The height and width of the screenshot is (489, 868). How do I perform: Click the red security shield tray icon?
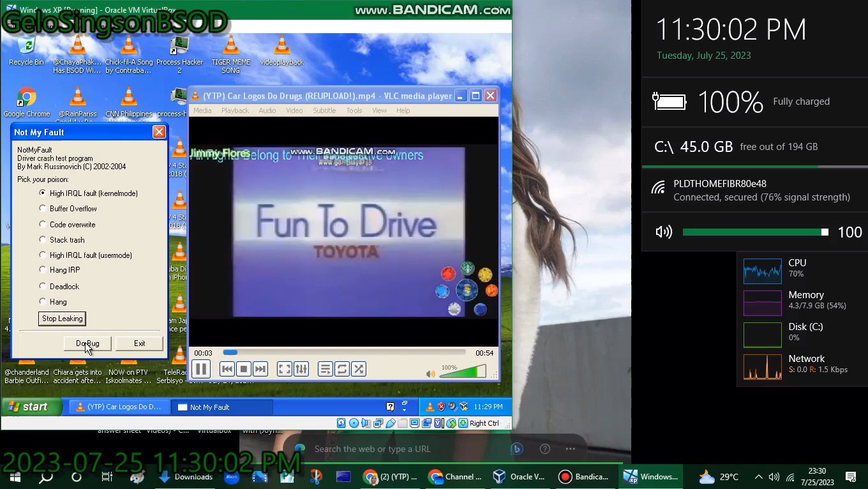pos(440,407)
